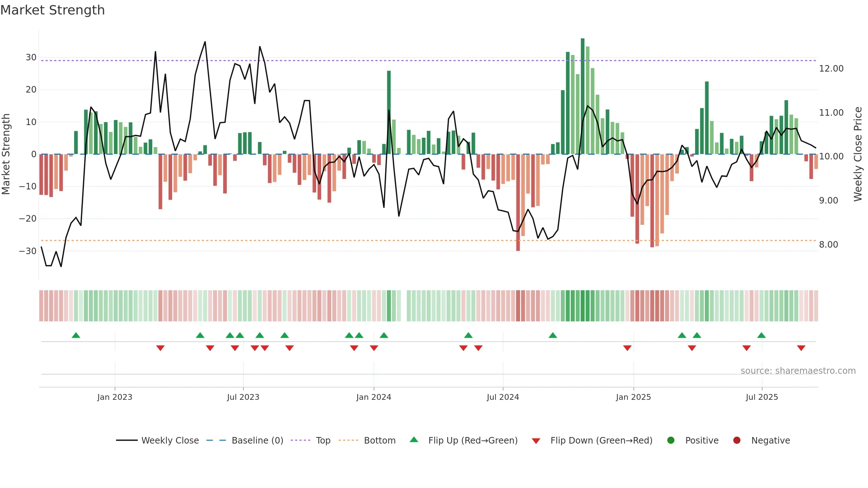Click the green Positive circle icon in legend
This screenshot has width=868, height=488.
(671, 440)
